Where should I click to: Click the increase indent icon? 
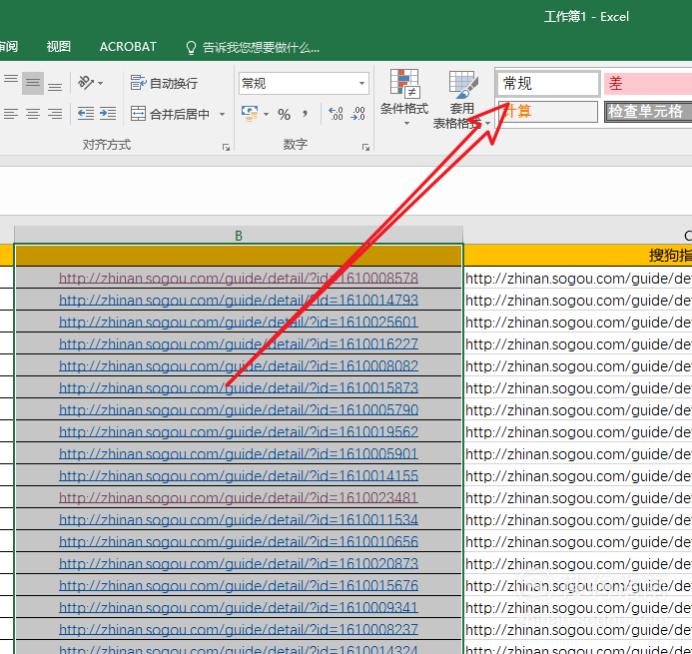click(x=108, y=114)
